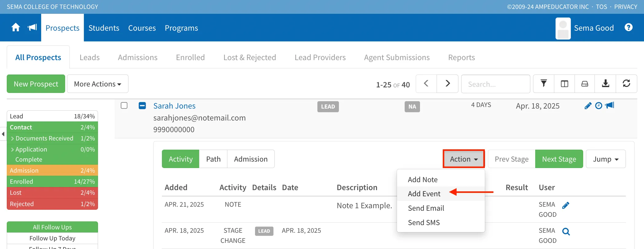Choose Send SMS from Action menu
Viewport: 644px width, 249px height.
441,223
